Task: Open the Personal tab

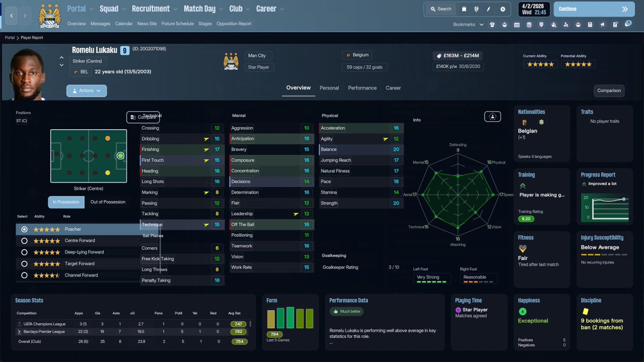Action: click(x=329, y=88)
